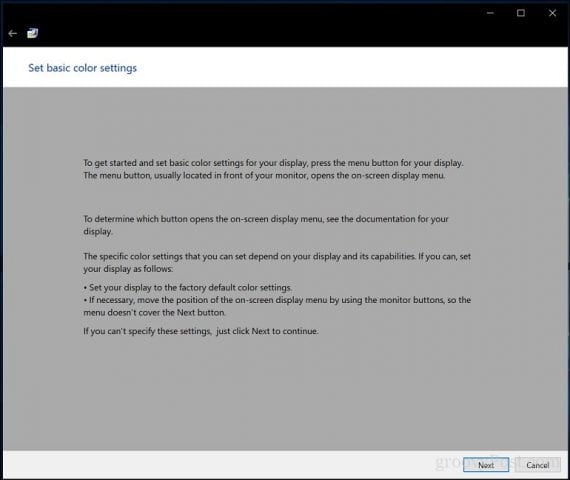Image resolution: width=570 pixels, height=480 pixels.
Task: Click 'The menu button, usually located' sentence
Action: click(264, 176)
